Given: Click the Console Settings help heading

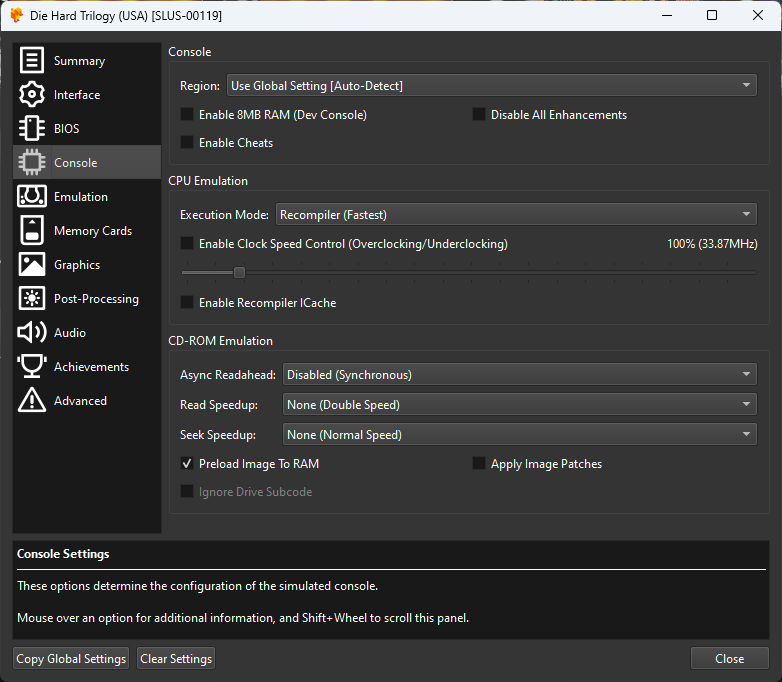Looking at the screenshot, I should pyautogui.click(x=63, y=554).
